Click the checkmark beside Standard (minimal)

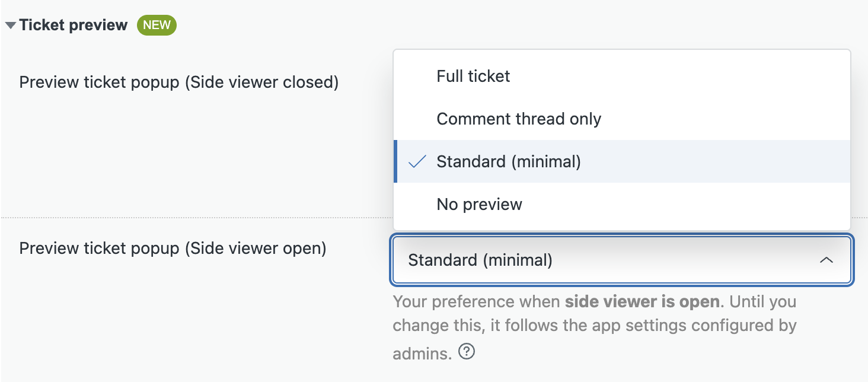click(x=418, y=161)
